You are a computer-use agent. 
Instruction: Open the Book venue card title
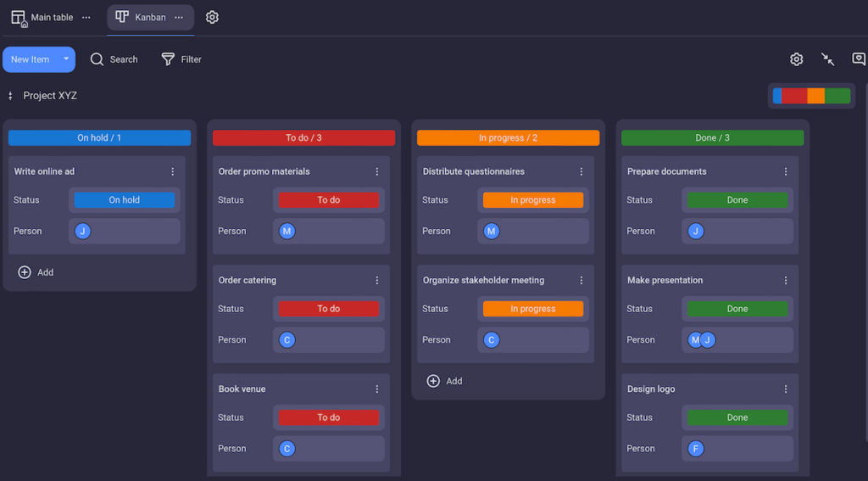(242, 389)
